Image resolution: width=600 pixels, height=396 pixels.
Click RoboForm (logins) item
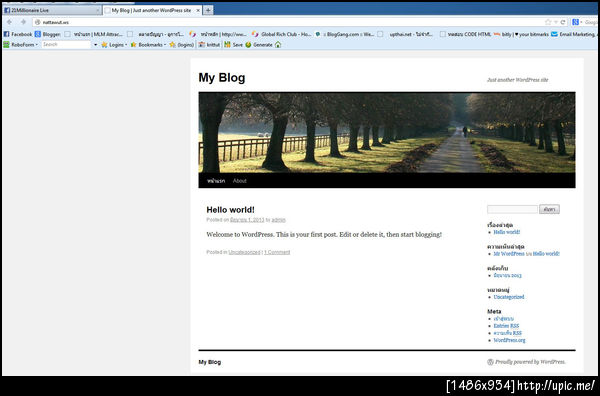click(x=182, y=45)
